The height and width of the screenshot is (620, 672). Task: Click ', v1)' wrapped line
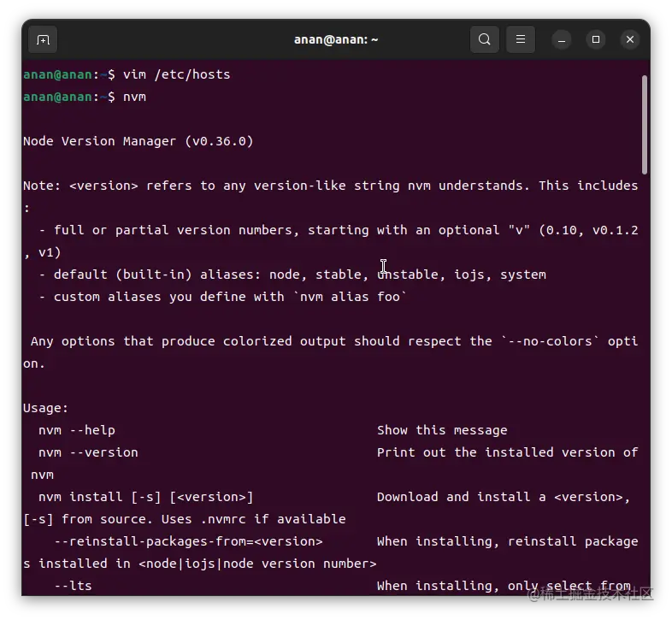click(x=43, y=253)
